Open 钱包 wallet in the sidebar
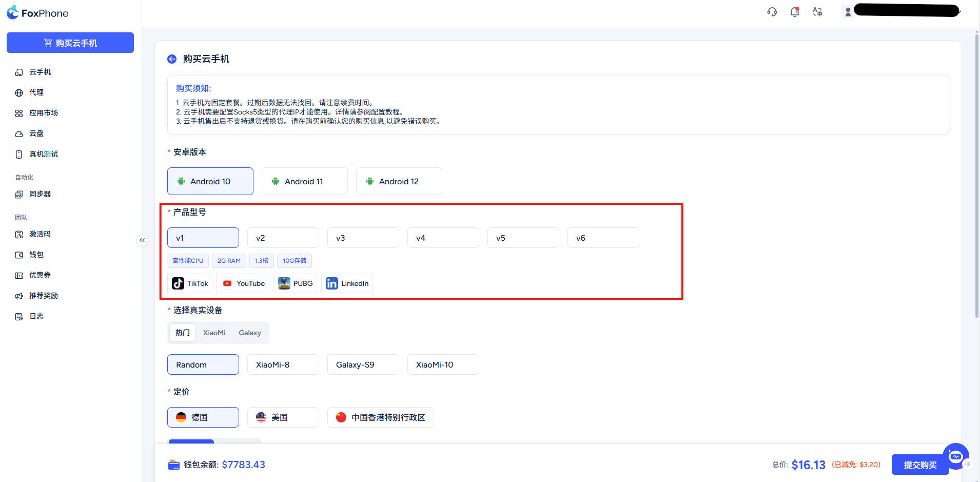This screenshot has height=482, width=980. click(x=36, y=255)
